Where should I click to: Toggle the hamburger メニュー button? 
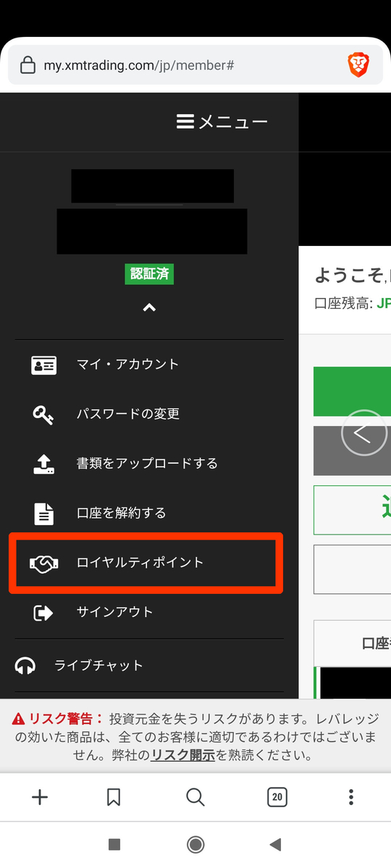tap(222, 122)
